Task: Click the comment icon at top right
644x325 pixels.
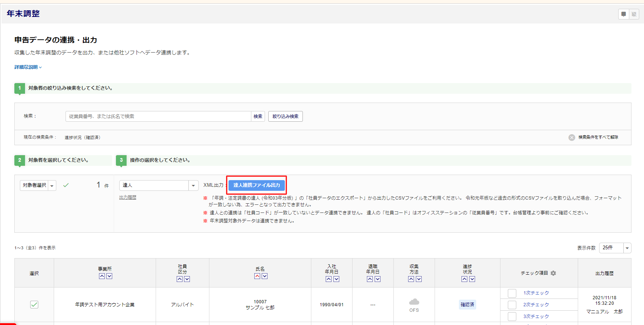Action: pos(623,14)
